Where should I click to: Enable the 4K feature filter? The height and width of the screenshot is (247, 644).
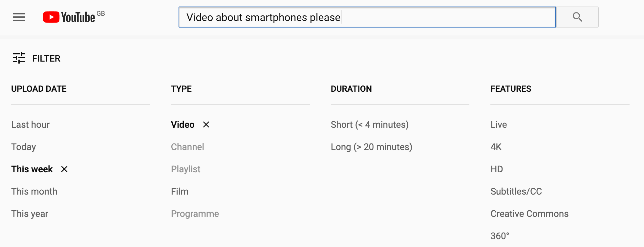point(496,147)
